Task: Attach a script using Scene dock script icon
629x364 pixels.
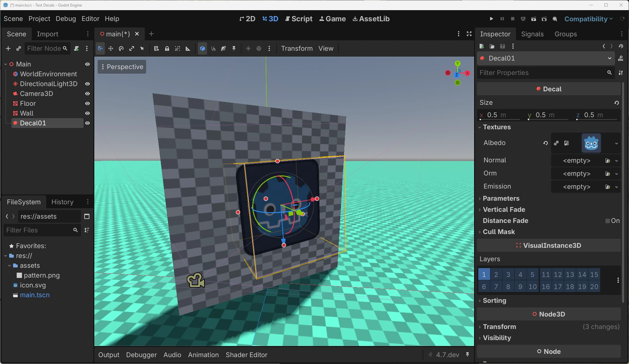Action: 76,48
